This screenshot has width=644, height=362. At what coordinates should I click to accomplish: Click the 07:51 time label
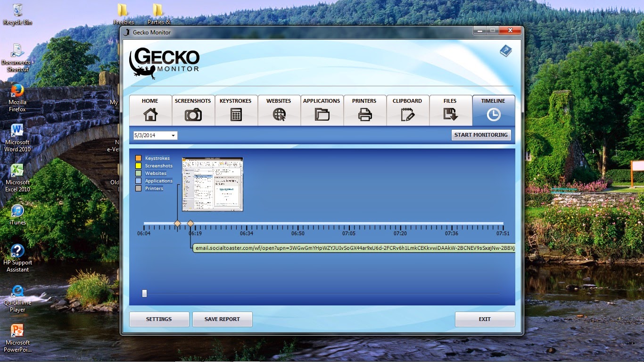[503, 233]
